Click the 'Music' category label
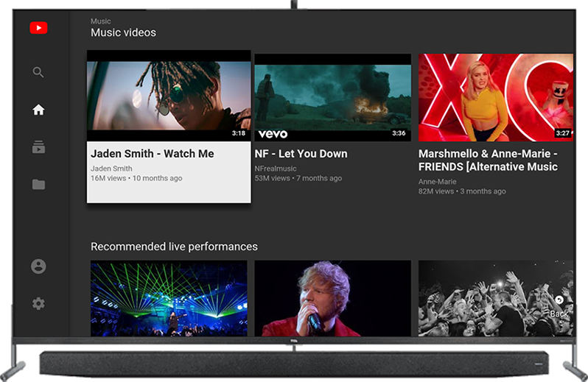Image resolution: width=588 pixels, height=382 pixels. [x=100, y=21]
